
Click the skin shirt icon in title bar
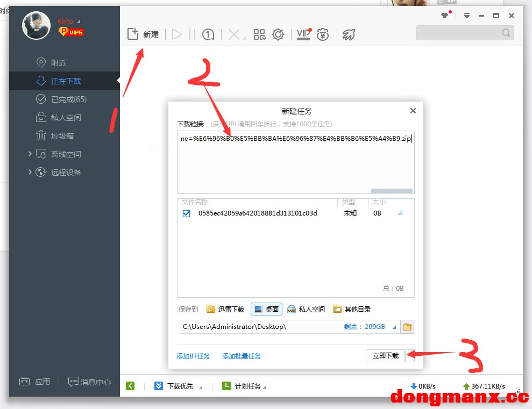pyautogui.click(x=444, y=16)
